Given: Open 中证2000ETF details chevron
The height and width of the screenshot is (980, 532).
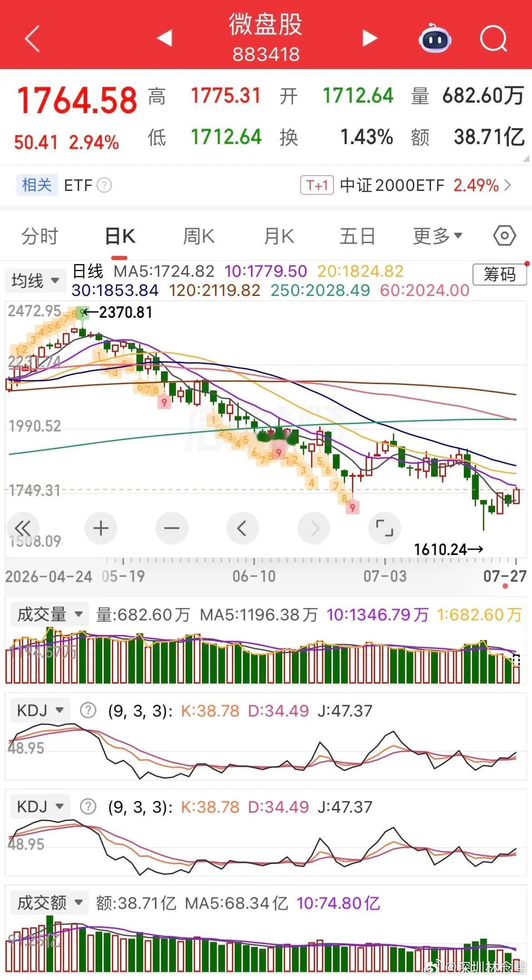Looking at the screenshot, I should [x=508, y=185].
